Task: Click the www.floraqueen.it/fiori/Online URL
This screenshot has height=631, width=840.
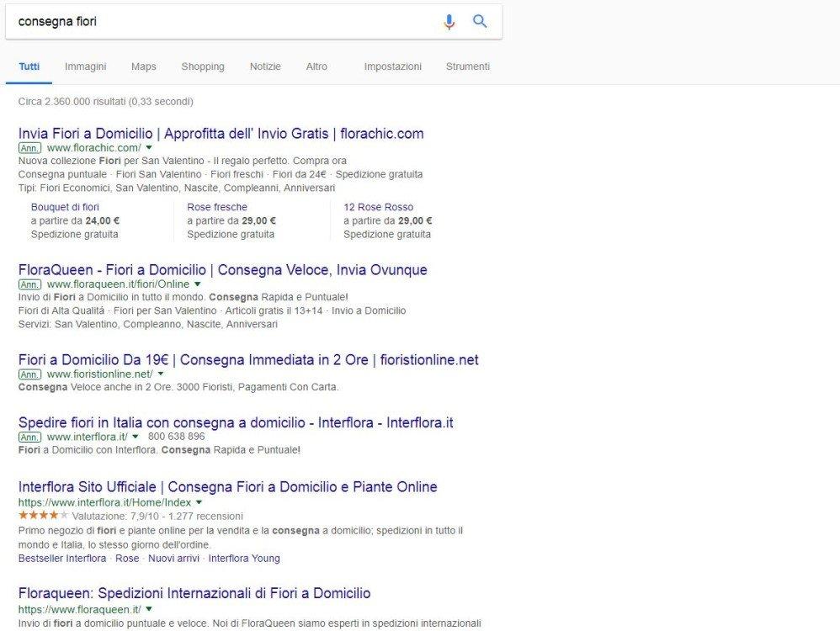Action: (x=118, y=284)
